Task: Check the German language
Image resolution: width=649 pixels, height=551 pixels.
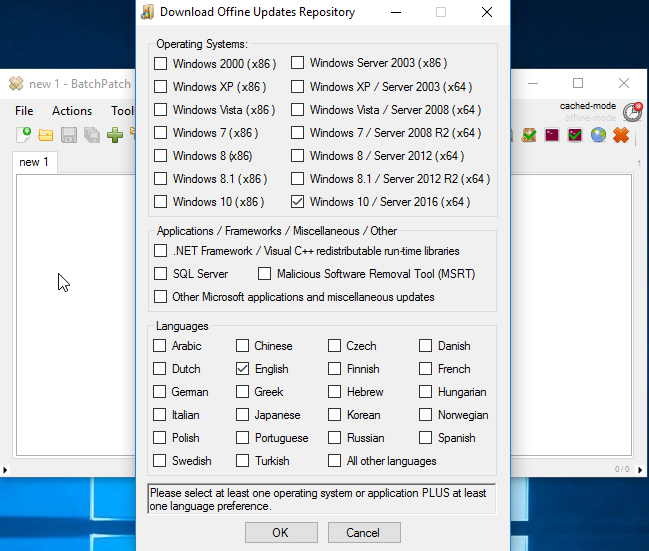Action: 159,392
